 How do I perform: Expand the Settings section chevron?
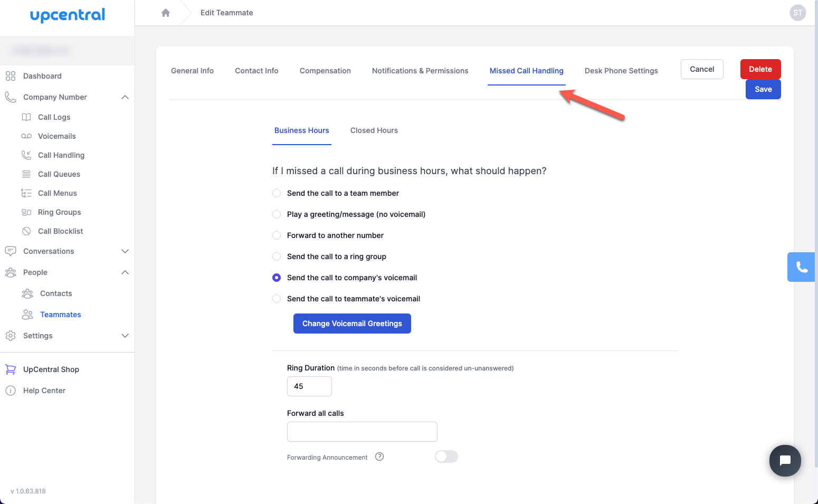[125, 336]
